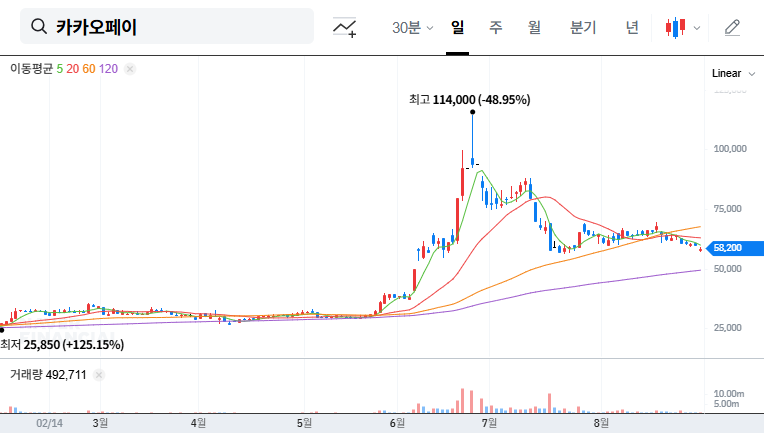
Task: Click the 25,000 price axis label
Action: pyautogui.click(x=727, y=328)
